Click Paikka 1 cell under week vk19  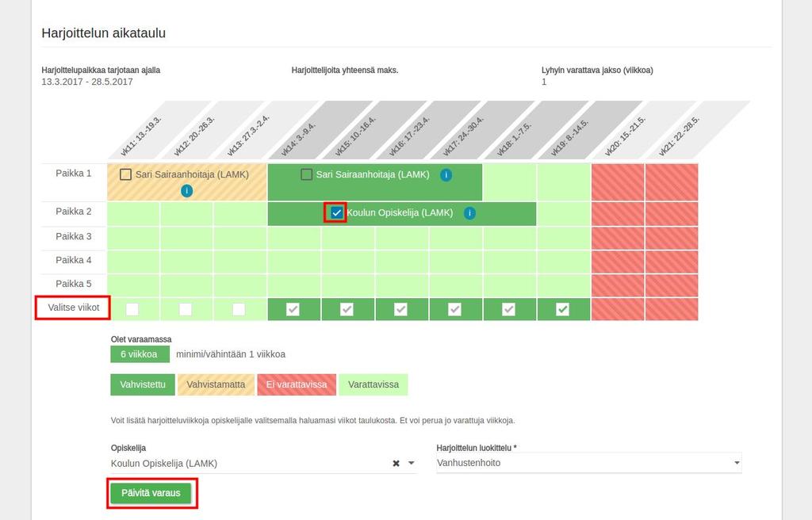pyautogui.click(x=564, y=182)
